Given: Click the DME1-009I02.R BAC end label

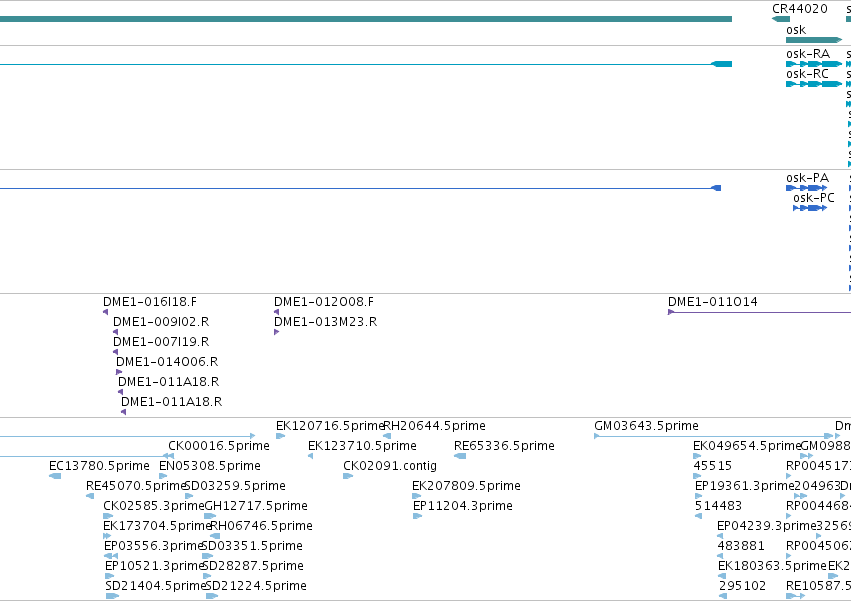Looking at the screenshot, I should (161, 322).
